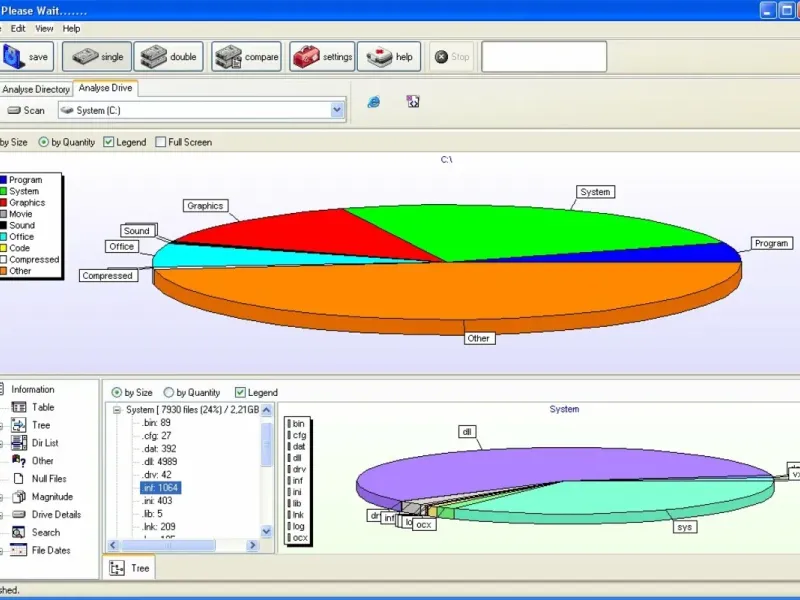This screenshot has height=600, width=800.
Task: Select the .lnk: 209 row
Action: coord(159,527)
